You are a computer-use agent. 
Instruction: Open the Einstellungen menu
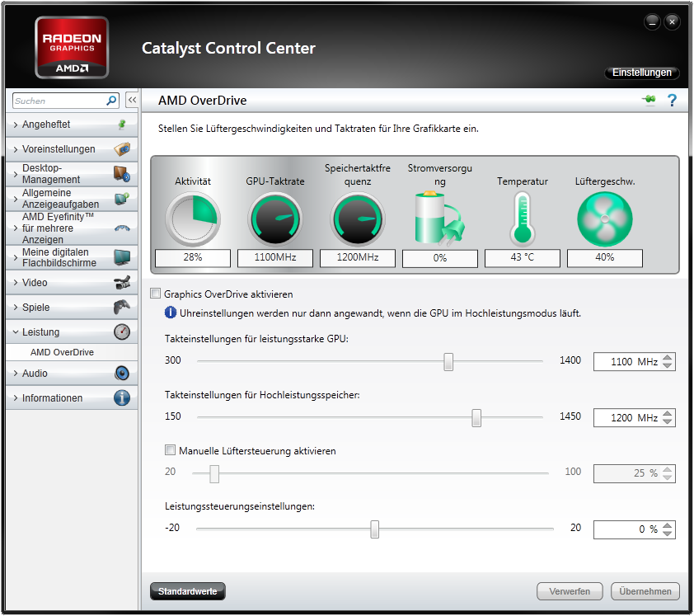[641, 73]
